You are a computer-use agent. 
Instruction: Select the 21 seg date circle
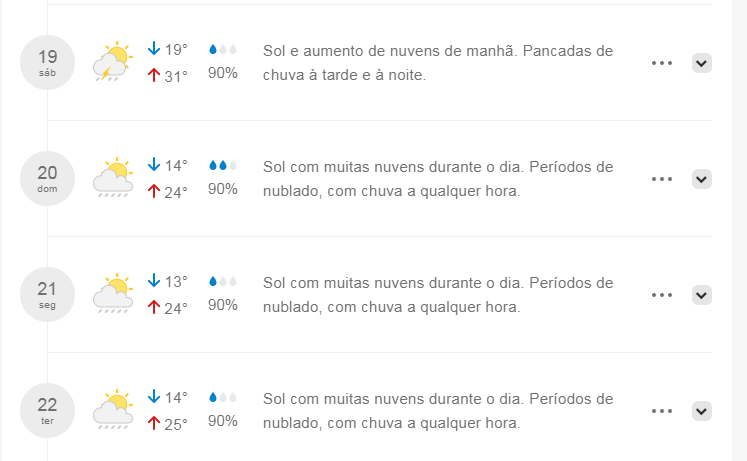47,294
